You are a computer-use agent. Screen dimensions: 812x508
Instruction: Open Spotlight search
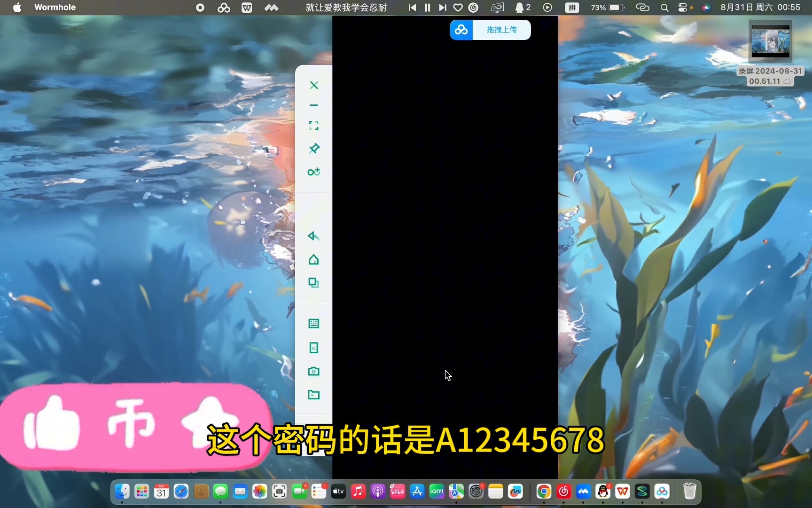[x=664, y=8]
